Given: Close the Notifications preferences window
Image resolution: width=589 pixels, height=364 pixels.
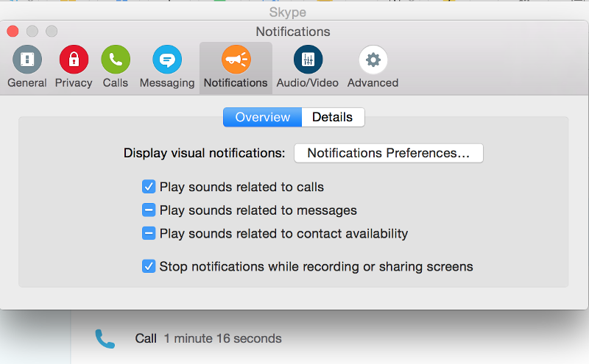Looking at the screenshot, I should click(13, 32).
